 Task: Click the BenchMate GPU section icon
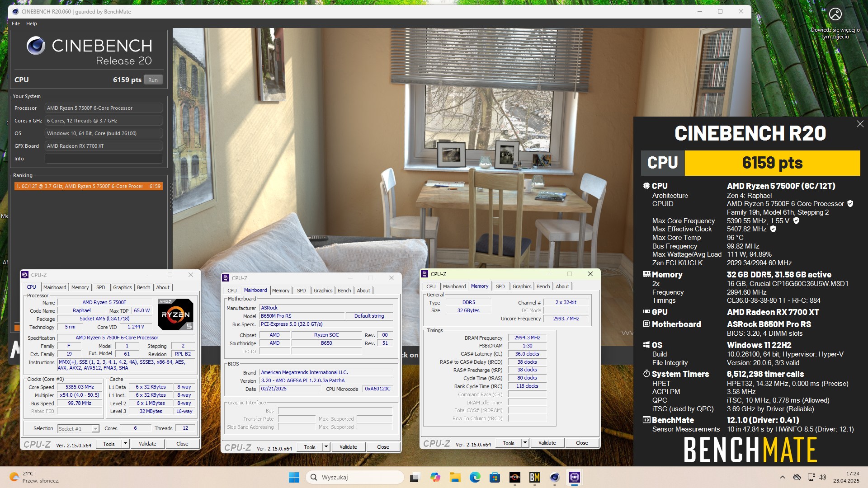coord(646,312)
